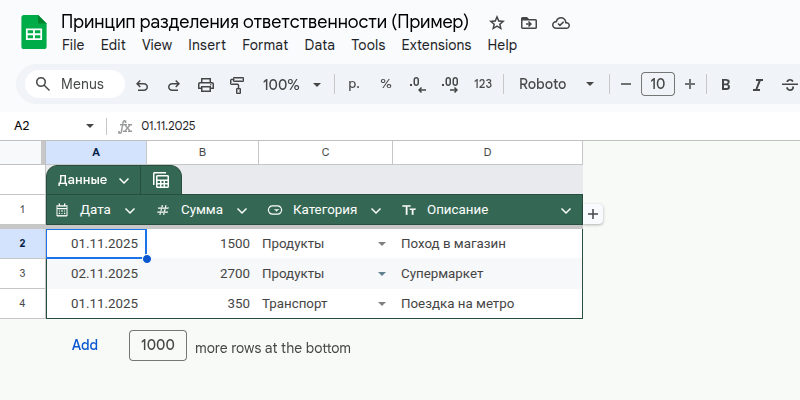The height and width of the screenshot is (400, 800).
Task: Toggle strikethrough formatting
Action: click(789, 85)
